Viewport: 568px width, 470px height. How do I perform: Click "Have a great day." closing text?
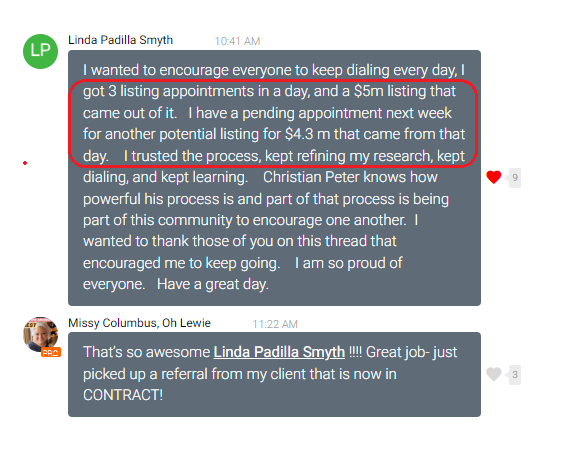[213, 284]
